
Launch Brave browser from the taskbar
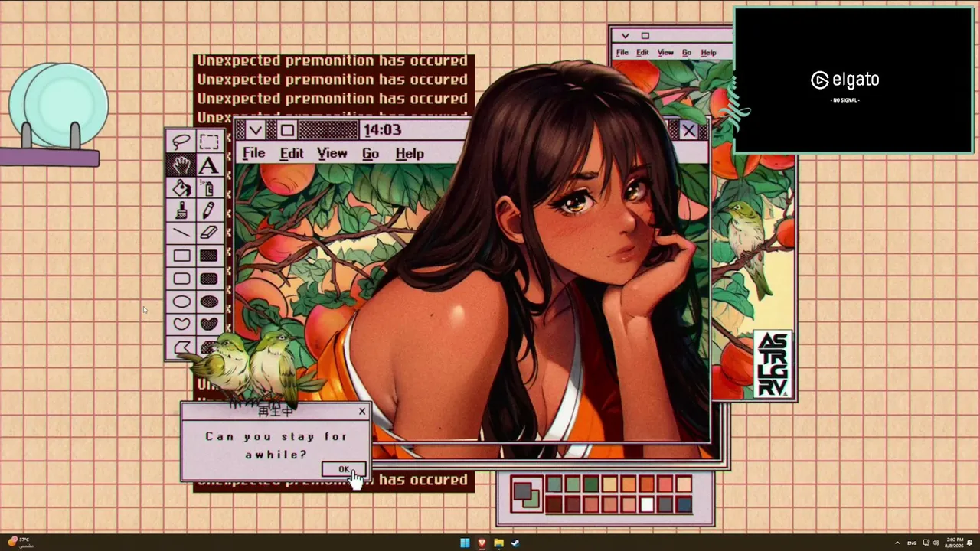[x=482, y=543]
